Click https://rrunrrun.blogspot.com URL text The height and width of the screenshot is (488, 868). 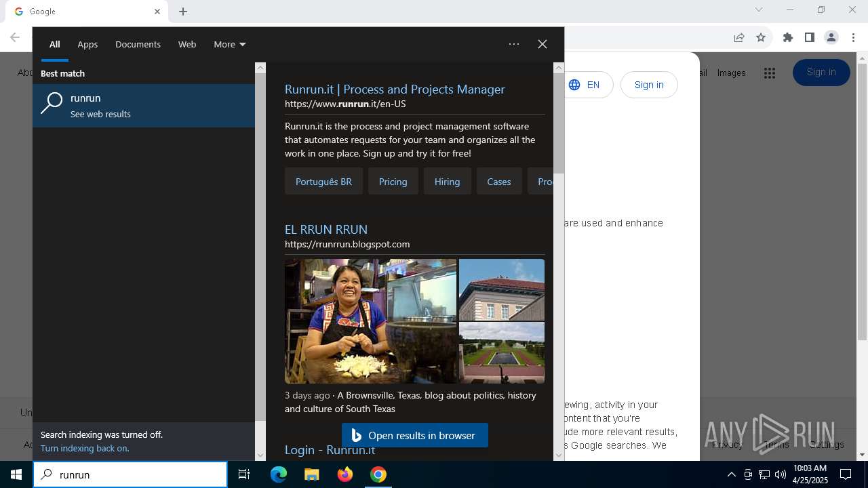347,244
